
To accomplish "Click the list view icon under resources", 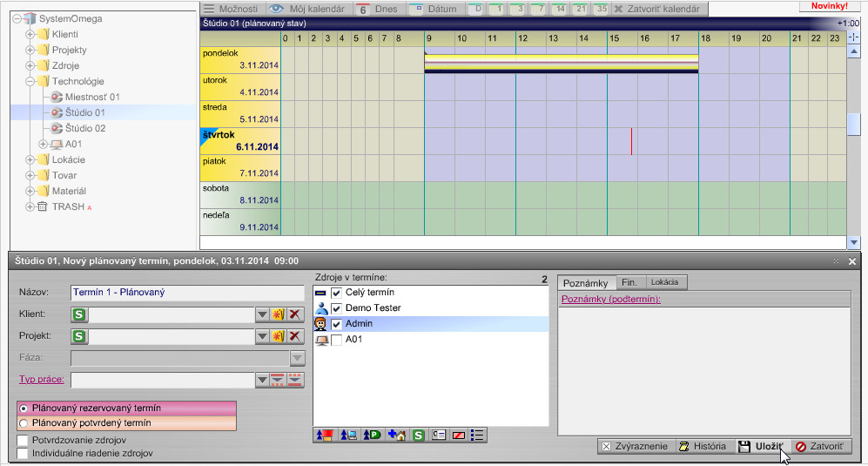I will click(x=477, y=435).
